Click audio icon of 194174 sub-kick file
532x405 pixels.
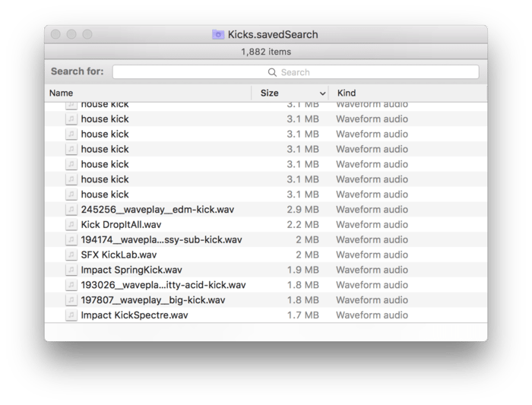[x=71, y=239]
